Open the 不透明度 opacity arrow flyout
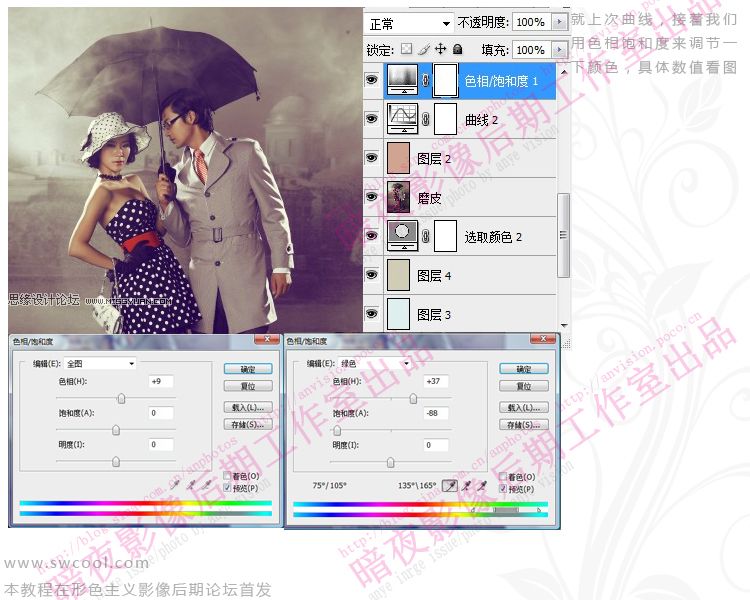Image resolution: width=750 pixels, height=600 pixels. (559, 22)
